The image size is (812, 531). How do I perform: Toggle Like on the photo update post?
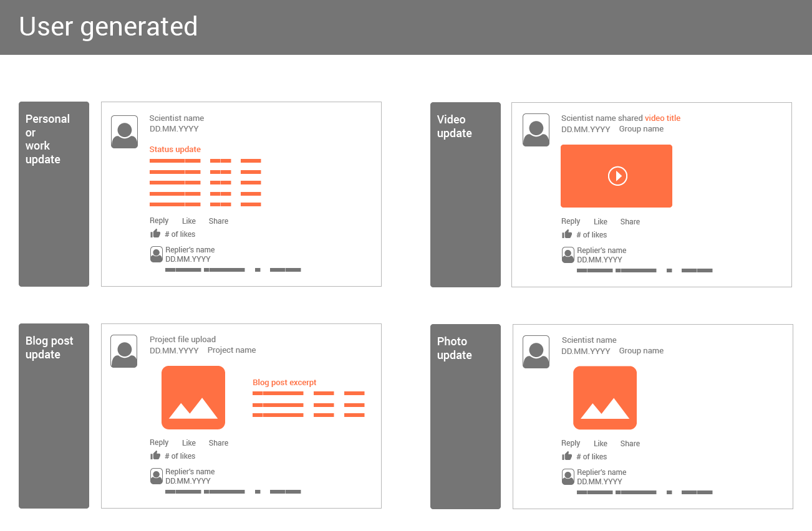click(x=600, y=443)
